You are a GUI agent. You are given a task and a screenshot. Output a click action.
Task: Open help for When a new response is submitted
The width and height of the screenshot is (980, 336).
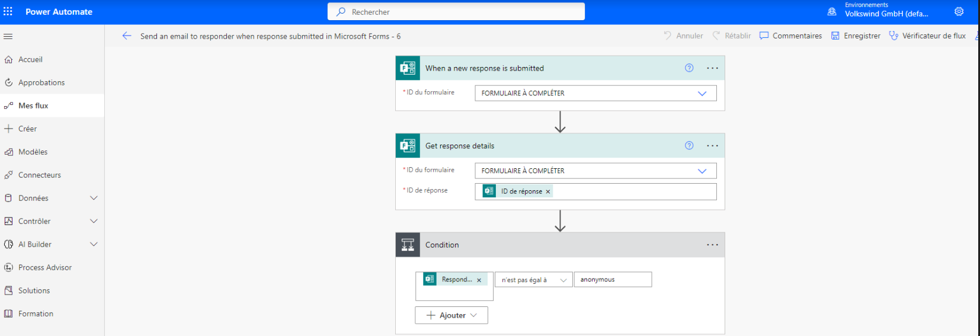point(689,68)
